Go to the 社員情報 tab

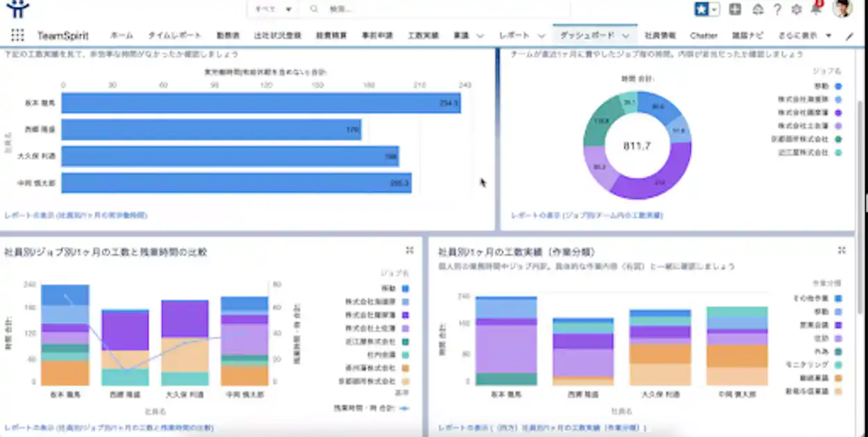(659, 35)
